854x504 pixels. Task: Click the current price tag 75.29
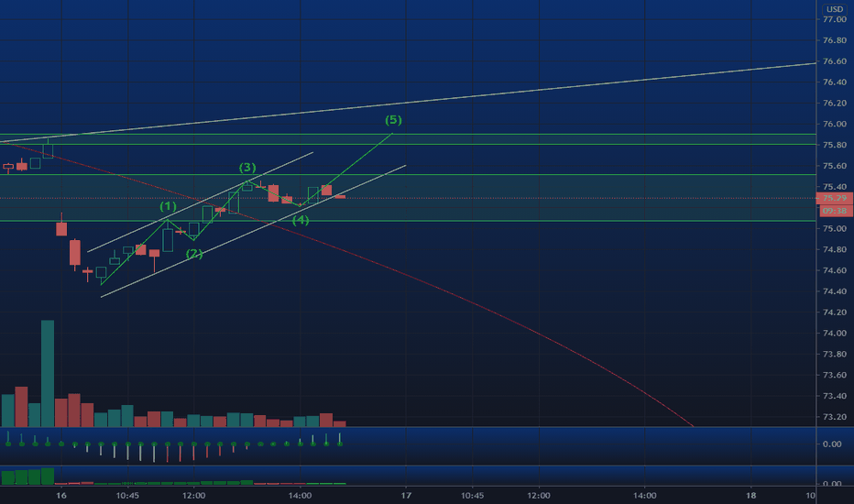pyautogui.click(x=835, y=198)
